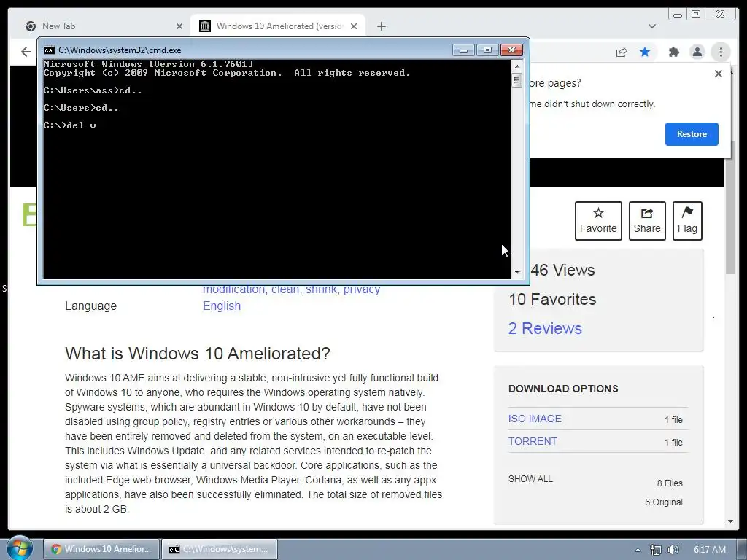Click the '8 Files' text

pos(670,483)
